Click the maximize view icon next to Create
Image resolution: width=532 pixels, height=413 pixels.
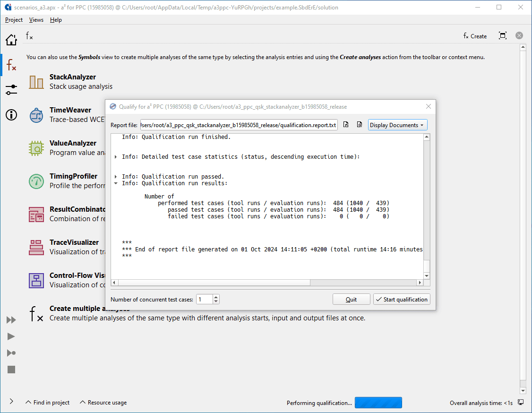tap(503, 35)
